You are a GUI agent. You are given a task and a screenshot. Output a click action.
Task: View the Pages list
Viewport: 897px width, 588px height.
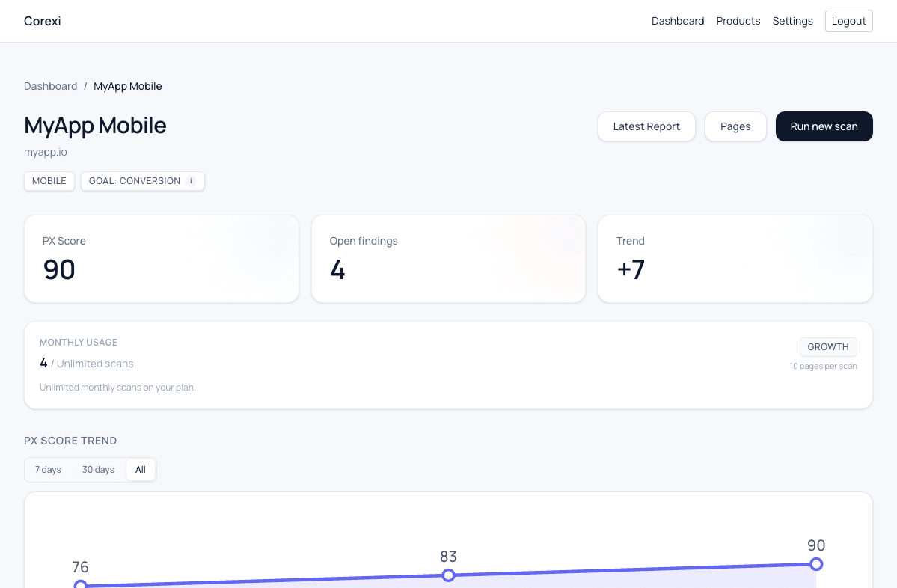pyautogui.click(x=735, y=126)
